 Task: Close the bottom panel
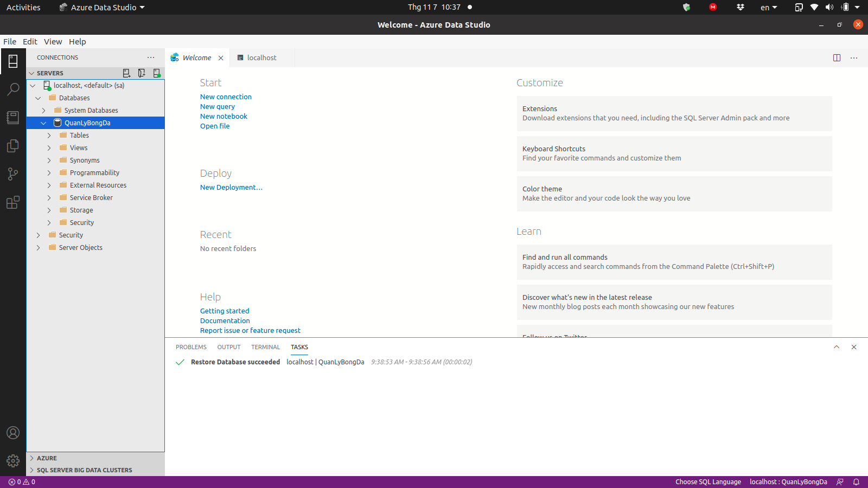click(854, 347)
